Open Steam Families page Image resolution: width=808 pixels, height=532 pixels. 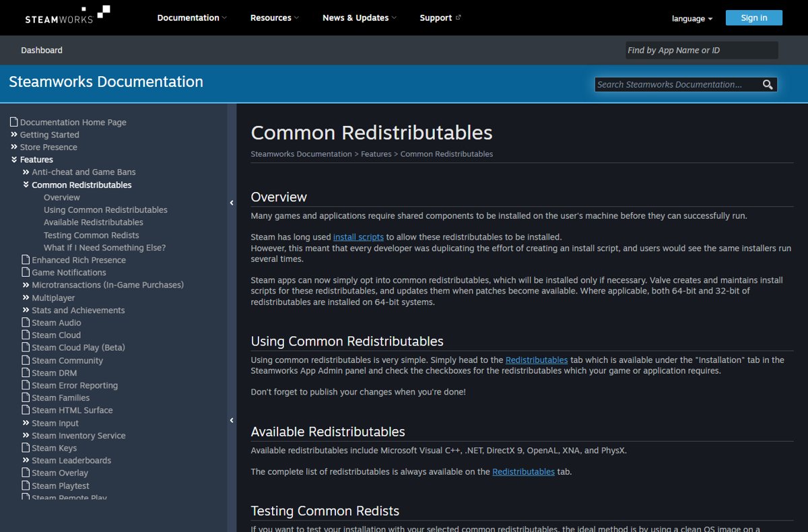point(61,397)
